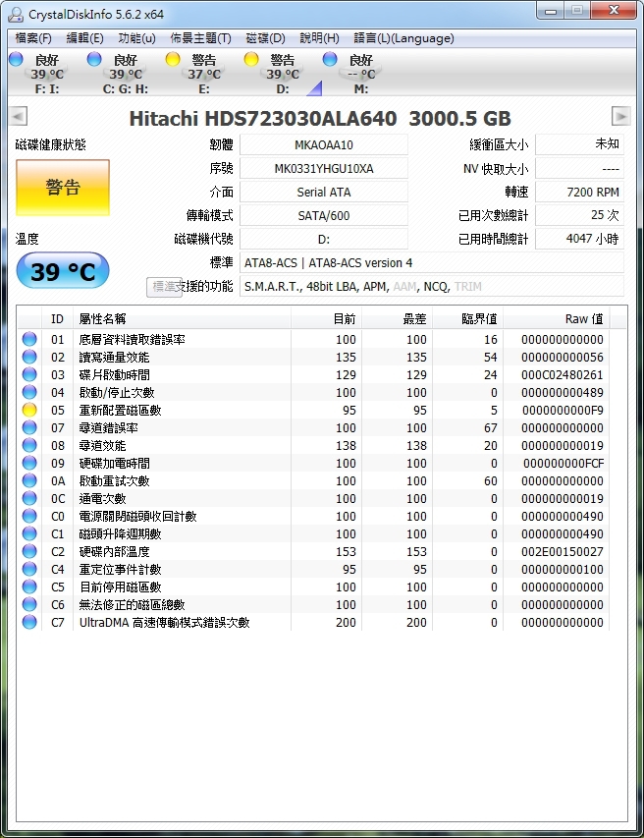Click the blue status dot for attribute 02
The height and width of the screenshot is (838, 644).
pyautogui.click(x=29, y=357)
